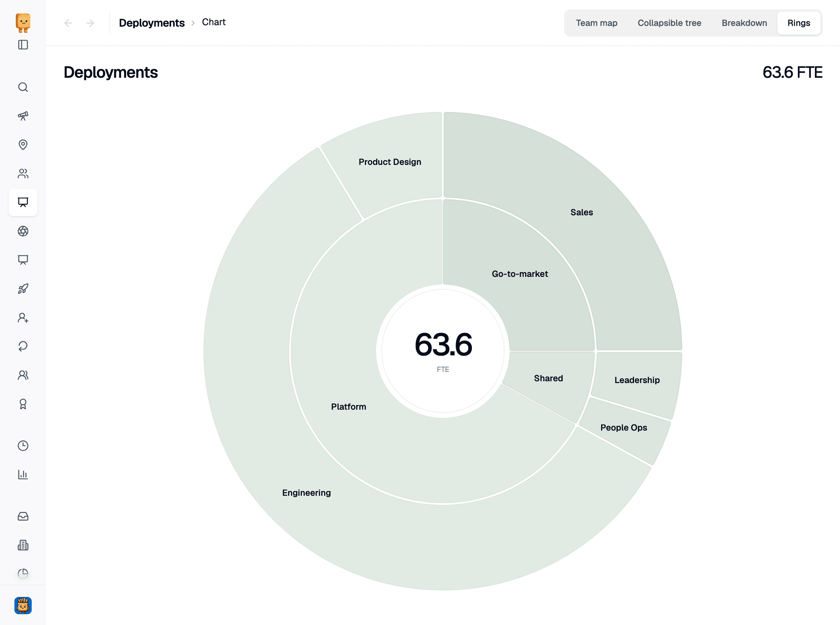Select the Rings view tab
Screen dimensions: 840x625
click(799, 23)
